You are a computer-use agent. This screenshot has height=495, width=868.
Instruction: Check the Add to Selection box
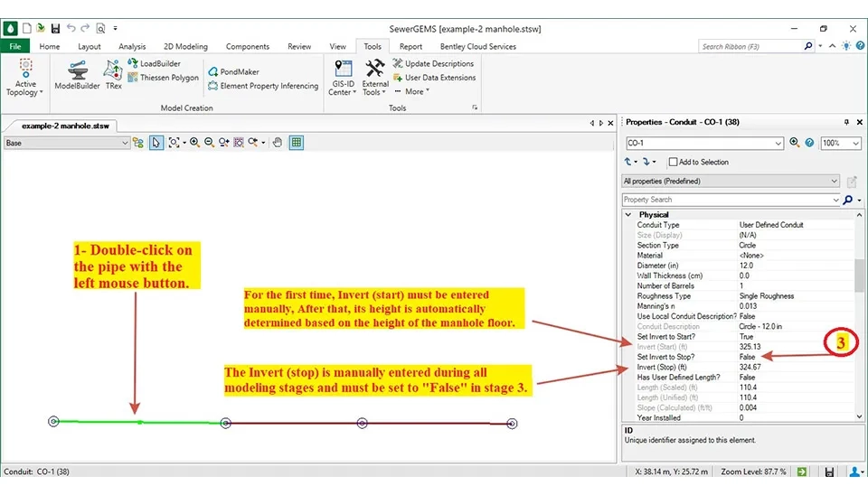click(673, 163)
